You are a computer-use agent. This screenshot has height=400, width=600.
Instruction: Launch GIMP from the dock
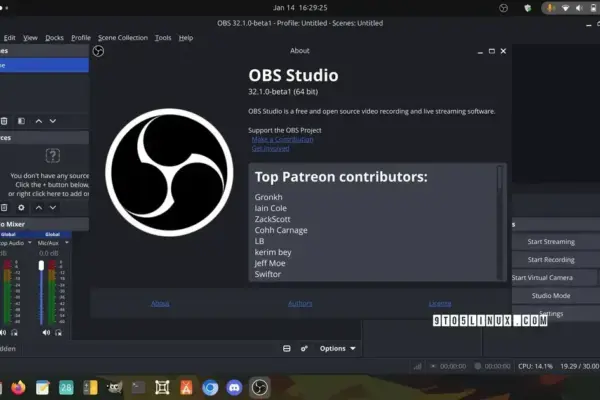pos(114,387)
